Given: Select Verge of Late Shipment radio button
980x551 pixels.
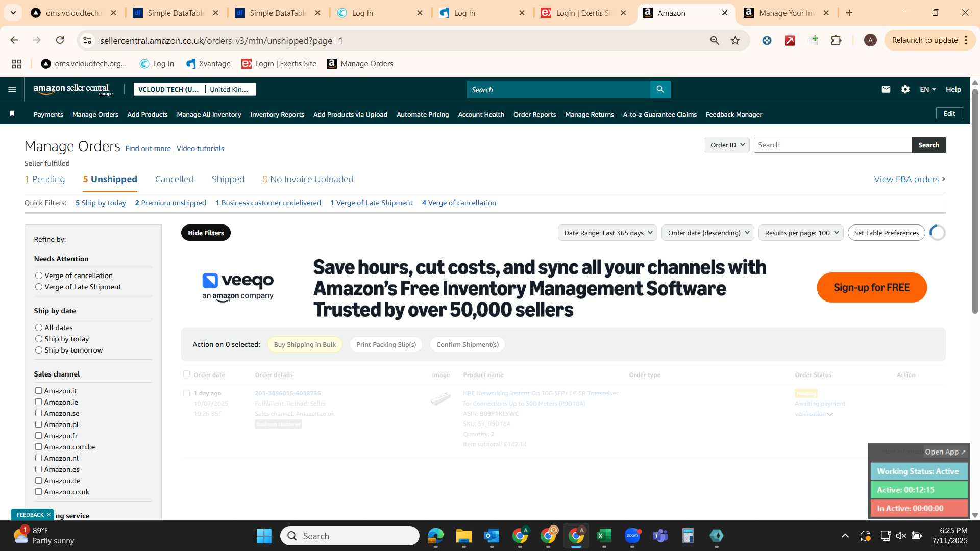Looking at the screenshot, I should point(38,287).
